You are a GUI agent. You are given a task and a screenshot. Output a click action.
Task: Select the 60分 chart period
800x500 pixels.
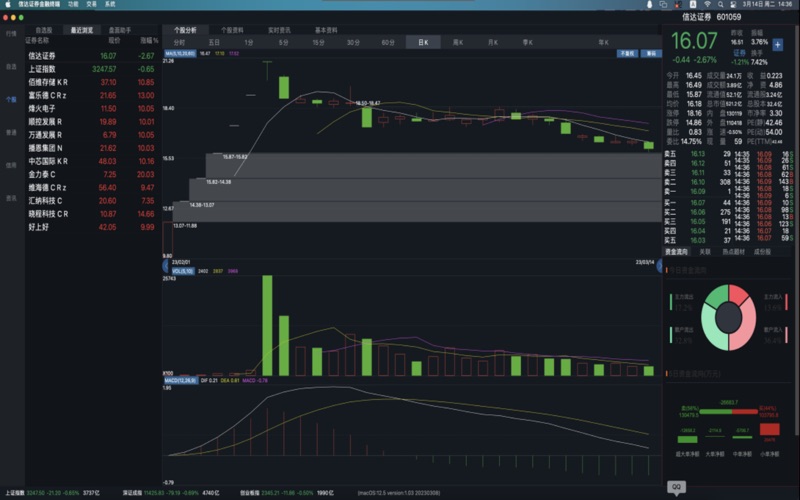[x=388, y=42]
